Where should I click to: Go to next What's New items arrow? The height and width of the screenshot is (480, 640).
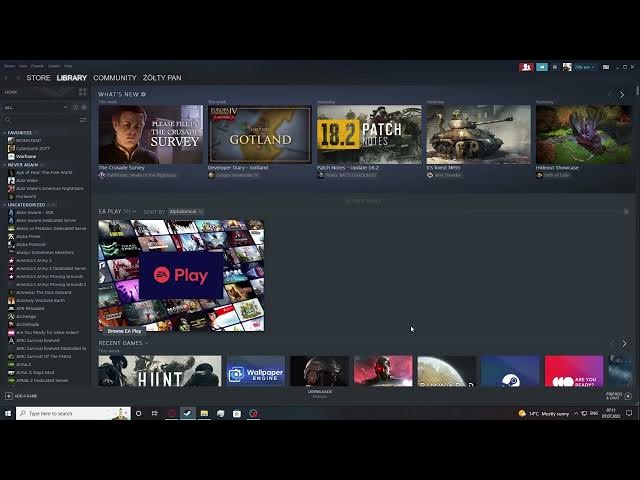[x=622, y=94]
